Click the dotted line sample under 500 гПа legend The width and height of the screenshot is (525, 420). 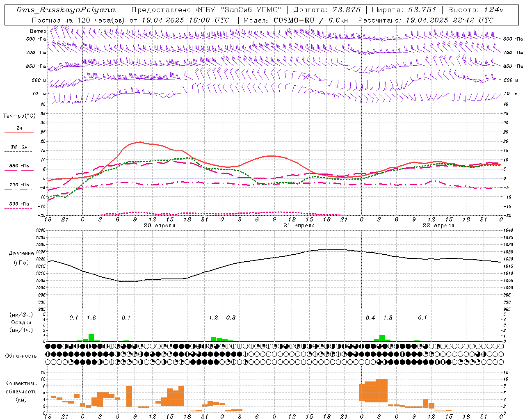coord(18,209)
